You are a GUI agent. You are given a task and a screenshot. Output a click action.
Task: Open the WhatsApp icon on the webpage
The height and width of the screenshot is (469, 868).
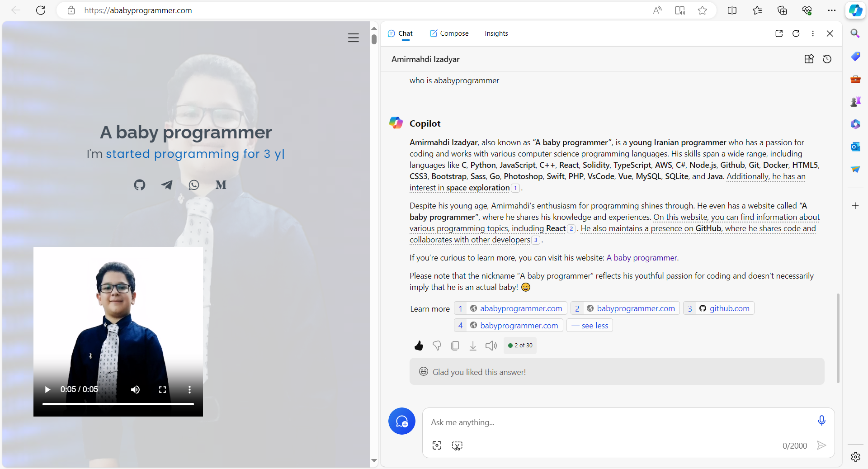point(194,185)
